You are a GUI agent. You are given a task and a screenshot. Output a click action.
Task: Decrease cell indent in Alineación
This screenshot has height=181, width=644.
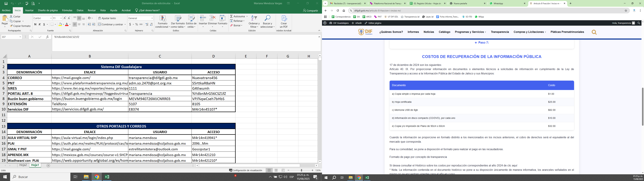89,24
